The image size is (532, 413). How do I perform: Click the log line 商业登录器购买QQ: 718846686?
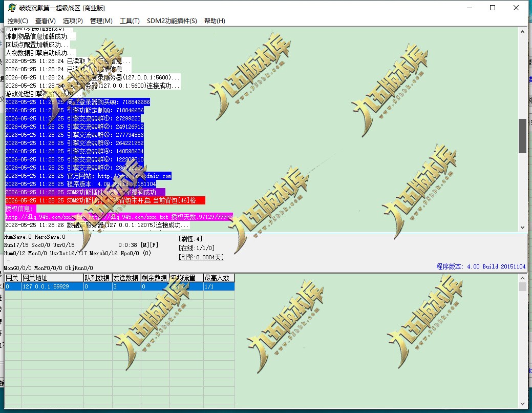pos(78,102)
